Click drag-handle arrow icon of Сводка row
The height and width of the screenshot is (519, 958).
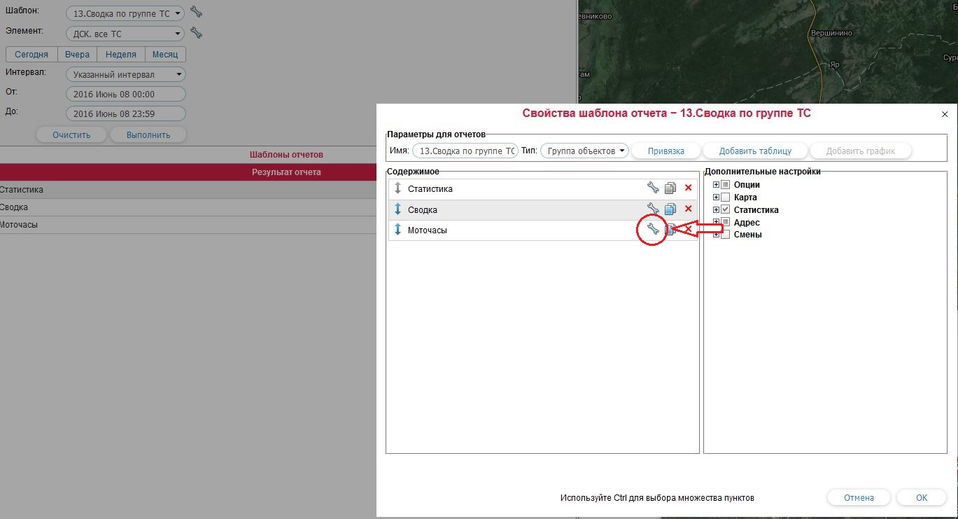pos(397,209)
